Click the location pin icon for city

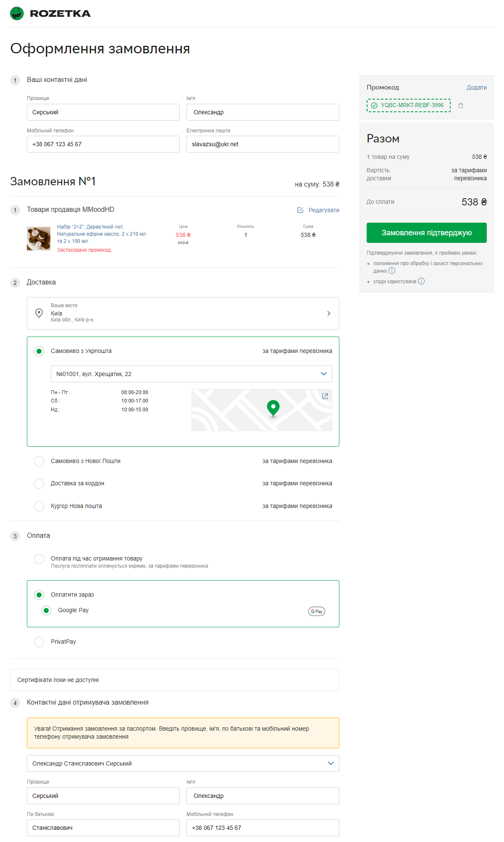(39, 313)
